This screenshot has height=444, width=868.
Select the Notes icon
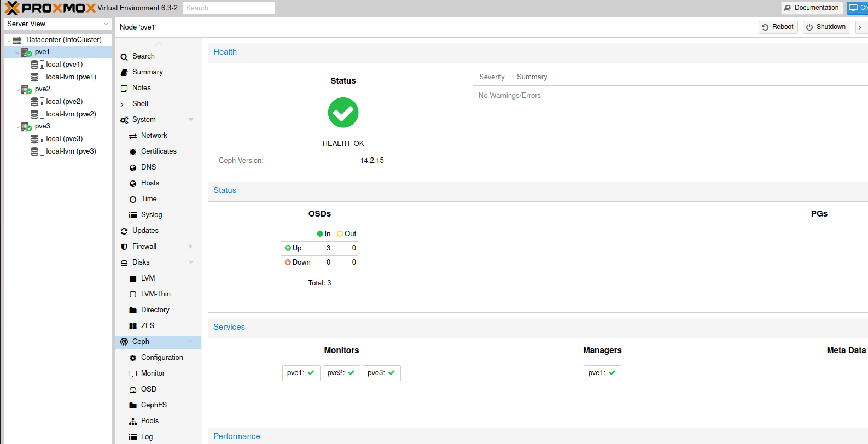tap(124, 89)
